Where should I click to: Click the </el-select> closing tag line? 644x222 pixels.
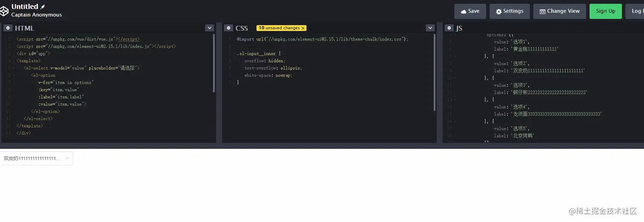click(x=38, y=119)
